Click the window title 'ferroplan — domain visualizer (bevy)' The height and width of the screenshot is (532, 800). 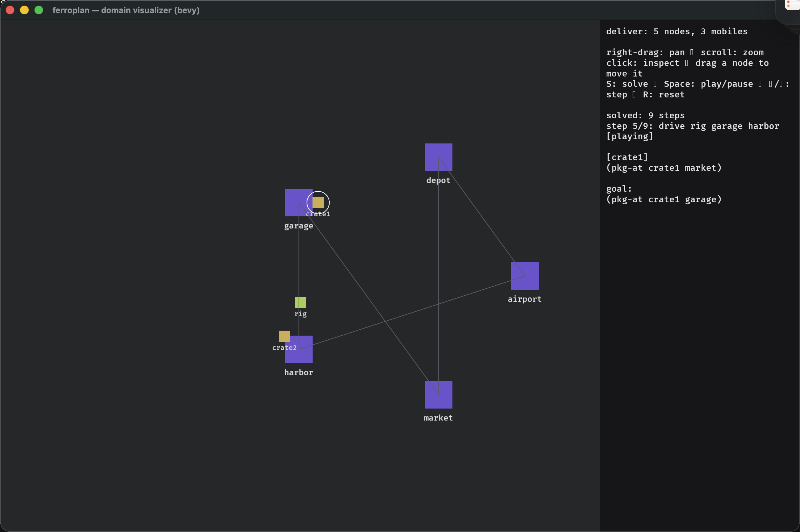126,10
